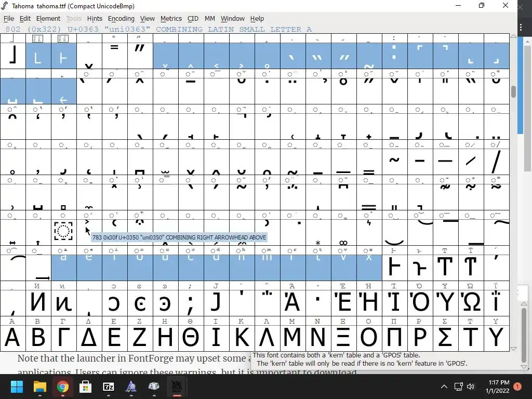Screen dimensions: 532x399
Task: Open Microsoft Store from the taskbar
Action: pyautogui.click(x=86, y=387)
